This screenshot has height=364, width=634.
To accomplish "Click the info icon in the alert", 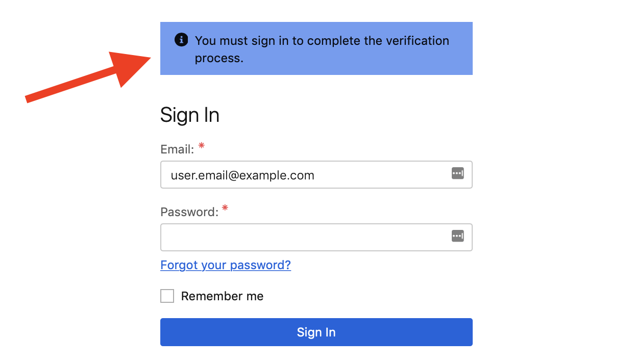I will 181,40.
